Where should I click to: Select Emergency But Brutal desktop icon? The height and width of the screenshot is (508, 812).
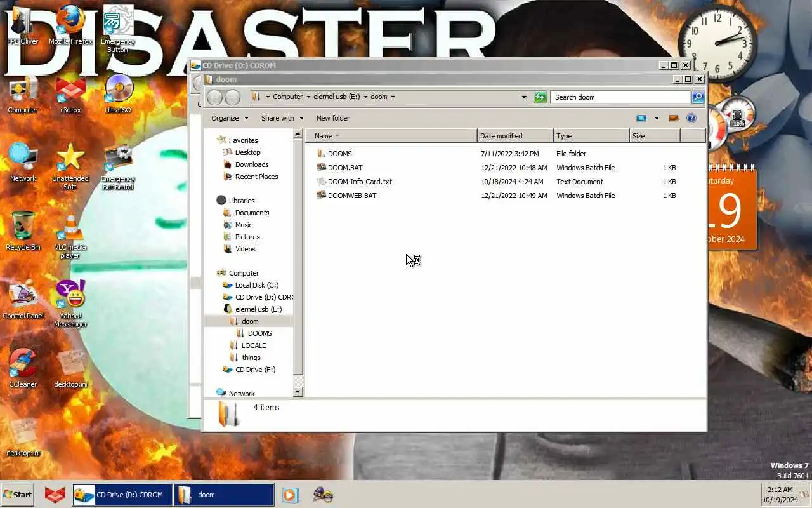point(118,166)
